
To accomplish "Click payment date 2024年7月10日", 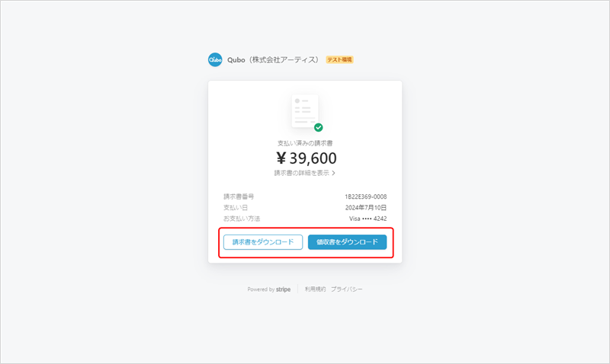I will (x=366, y=207).
